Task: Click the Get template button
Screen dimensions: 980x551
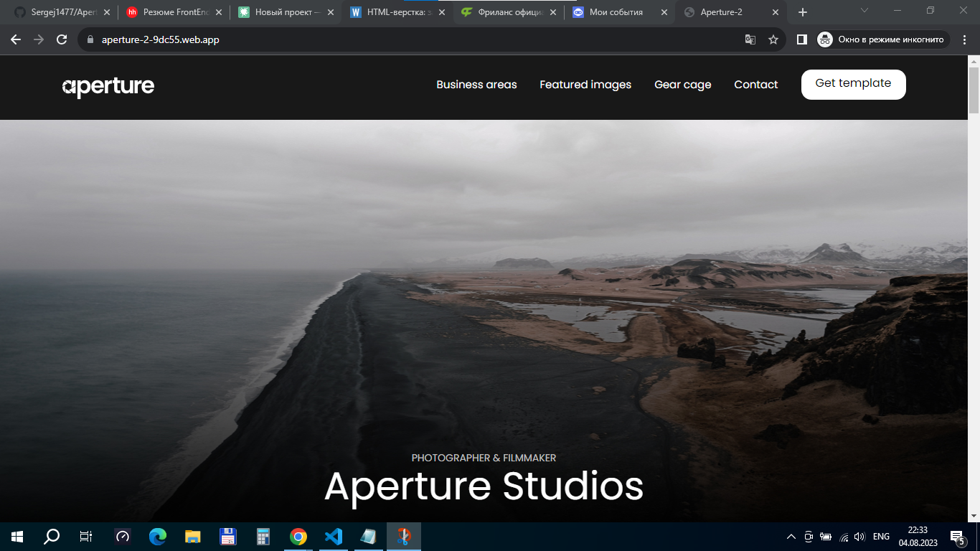Action: point(853,84)
